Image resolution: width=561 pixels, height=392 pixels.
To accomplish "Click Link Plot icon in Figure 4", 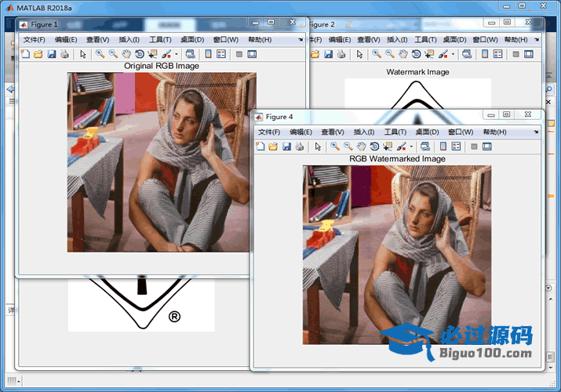I will (x=425, y=147).
